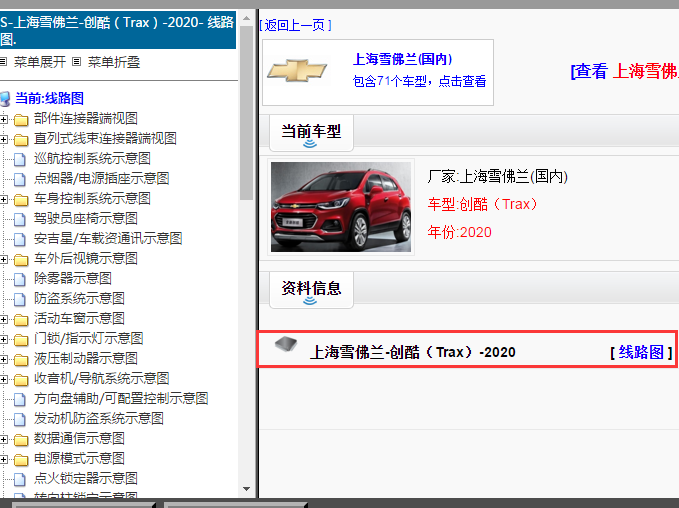The height and width of the screenshot is (508, 679).
Task: Expand the 电源模式示意图 node
Action: 3,459
